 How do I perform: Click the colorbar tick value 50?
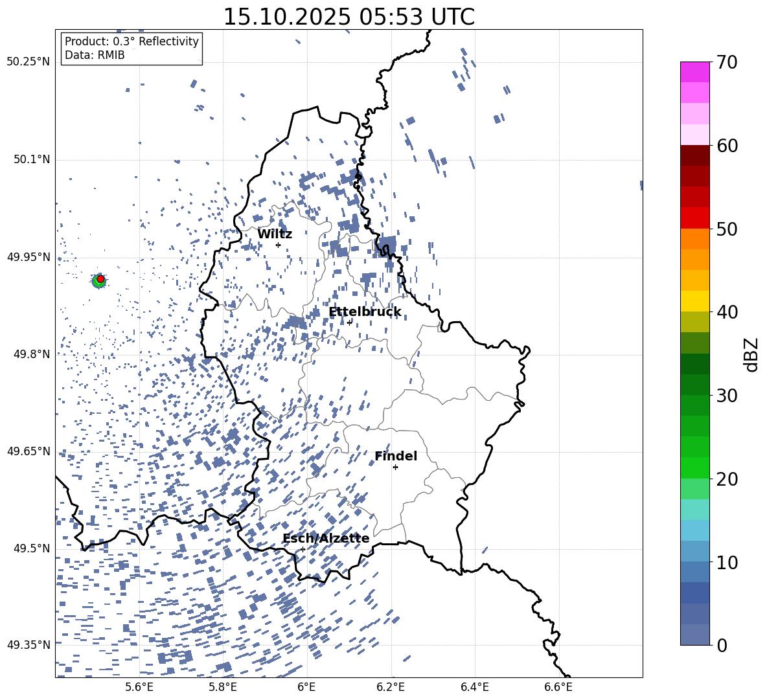(727, 229)
